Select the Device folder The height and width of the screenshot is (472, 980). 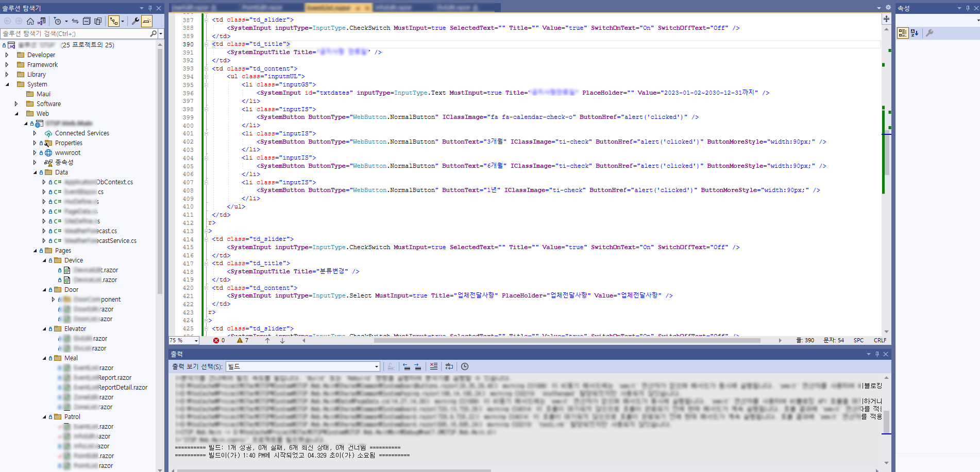click(x=73, y=260)
